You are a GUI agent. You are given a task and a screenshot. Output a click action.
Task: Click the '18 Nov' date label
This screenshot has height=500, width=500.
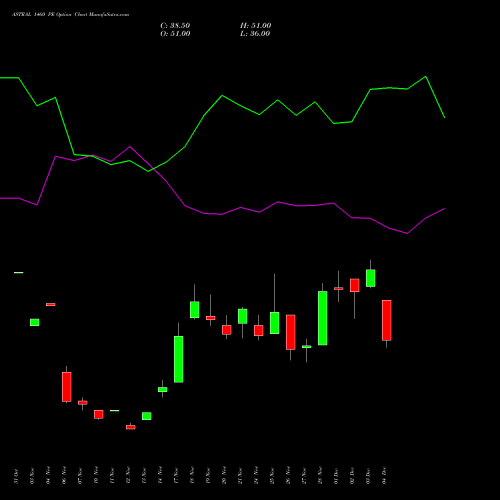coord(192,476)
